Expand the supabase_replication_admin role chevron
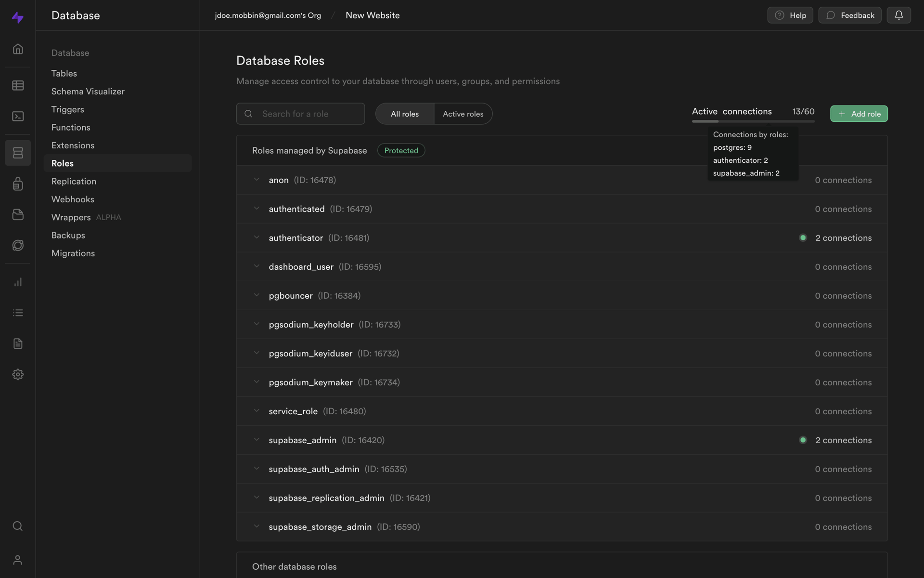The height and width of the screenshot is (578, 924). tap(257, 498)
